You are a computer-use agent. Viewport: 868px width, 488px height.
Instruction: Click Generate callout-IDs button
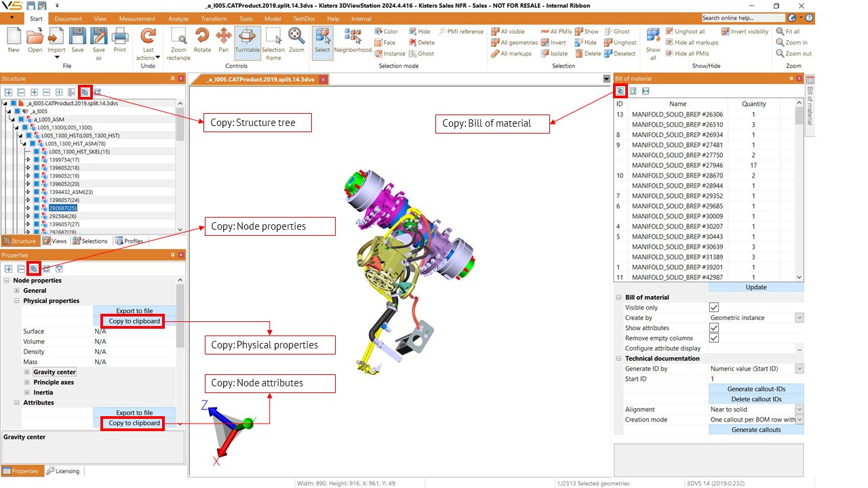coord(756,389)
